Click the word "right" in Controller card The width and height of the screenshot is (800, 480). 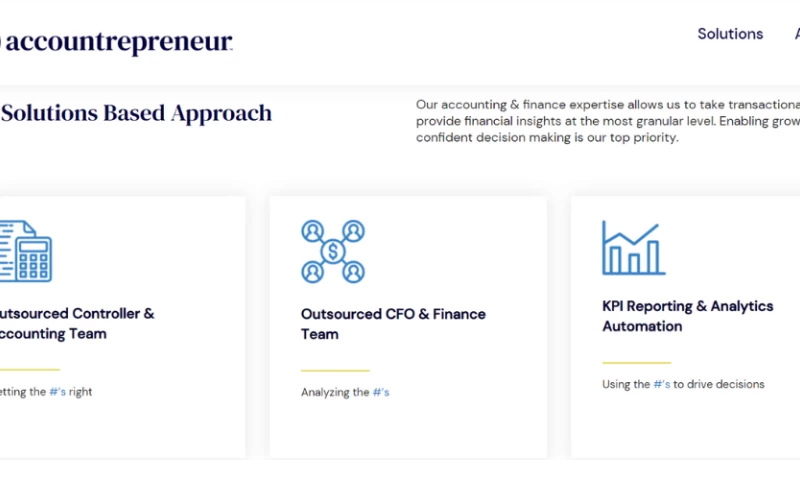[x=81, y=392]
